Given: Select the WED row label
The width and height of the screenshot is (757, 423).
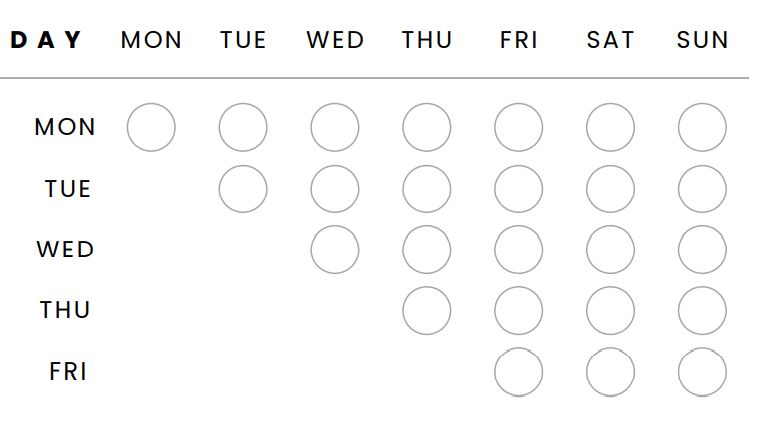Looking at the screenshot, I should [65, 250].
